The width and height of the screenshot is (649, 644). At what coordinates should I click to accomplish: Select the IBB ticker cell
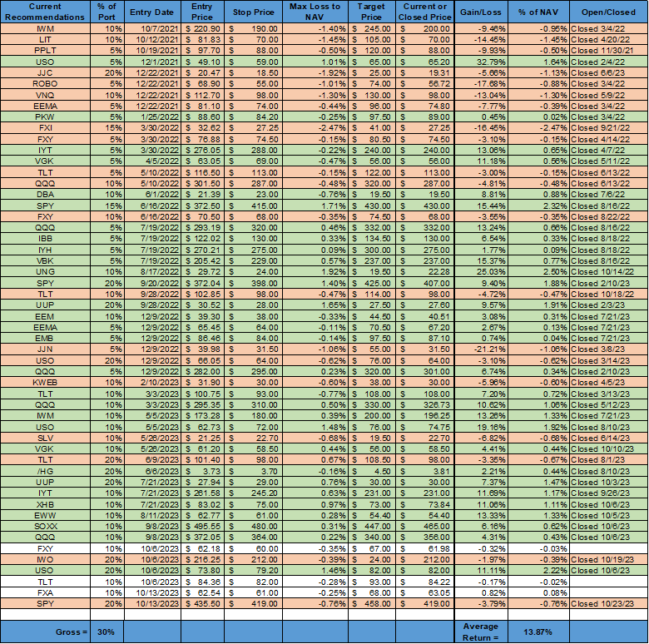45,239
